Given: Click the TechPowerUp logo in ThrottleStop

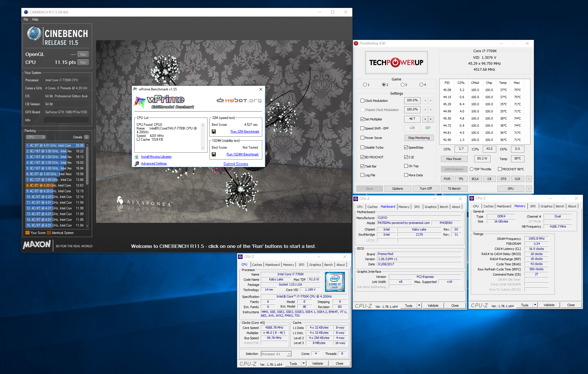Looking at the screenshot, I should coord(396,62).
